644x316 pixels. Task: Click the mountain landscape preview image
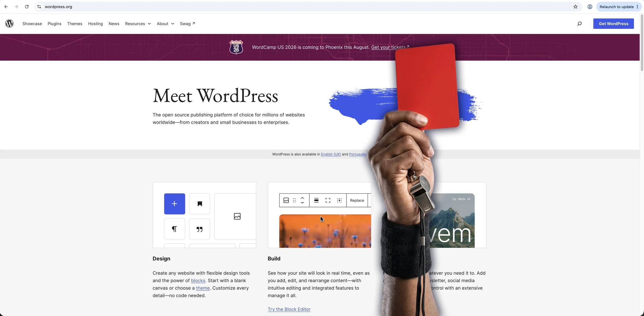coord(452,220)
